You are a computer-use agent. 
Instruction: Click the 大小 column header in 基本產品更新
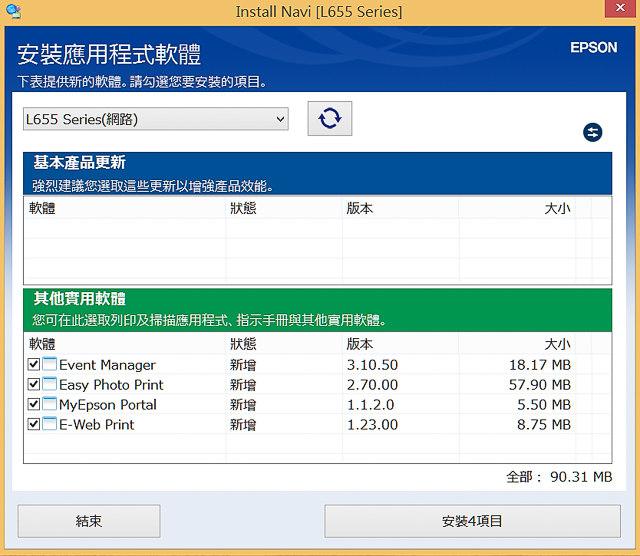point(557,208)
